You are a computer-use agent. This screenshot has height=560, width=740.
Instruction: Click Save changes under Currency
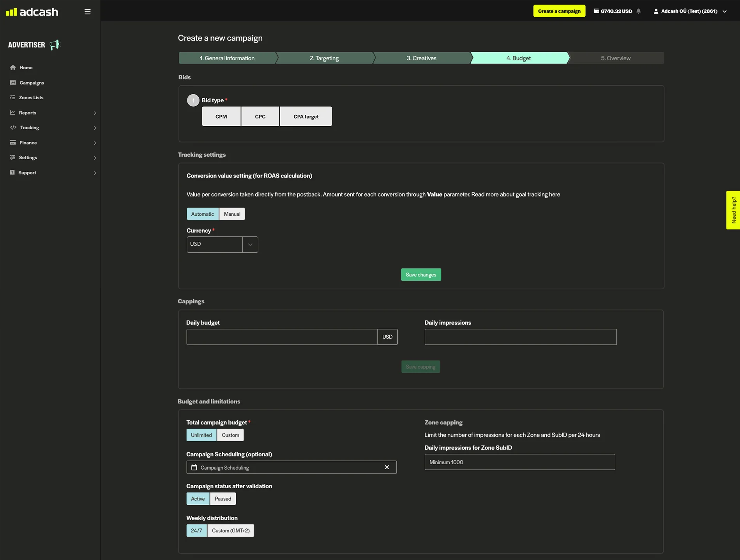(x=421, y=275)
